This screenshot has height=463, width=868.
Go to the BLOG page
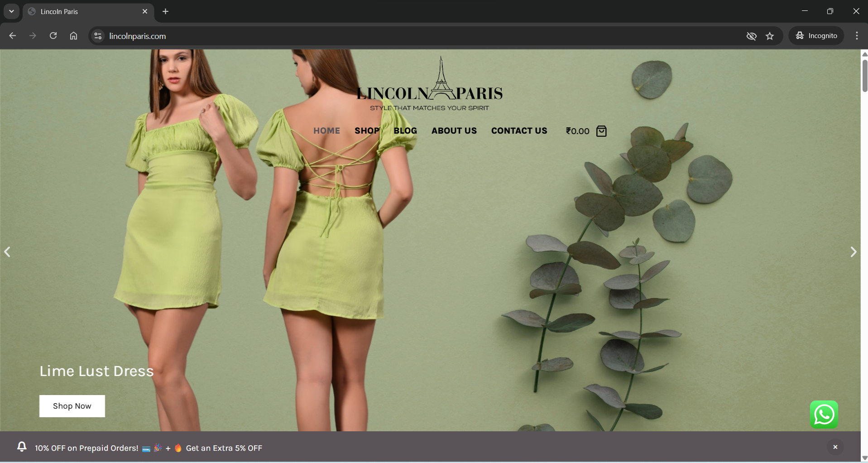(405, 131)
